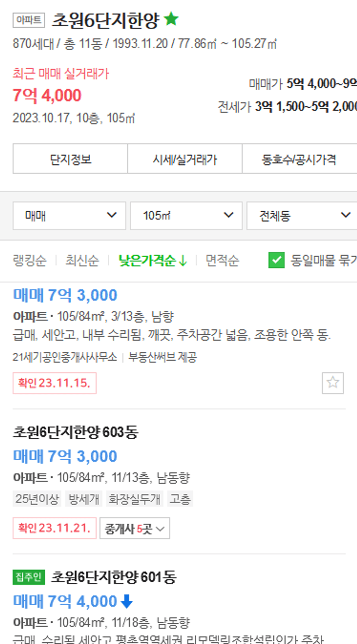Image resolution: width=357 pixels, height=644 pixels.
Task: Sort listings by 랭킹순
Action: click(x=29, y=261)
